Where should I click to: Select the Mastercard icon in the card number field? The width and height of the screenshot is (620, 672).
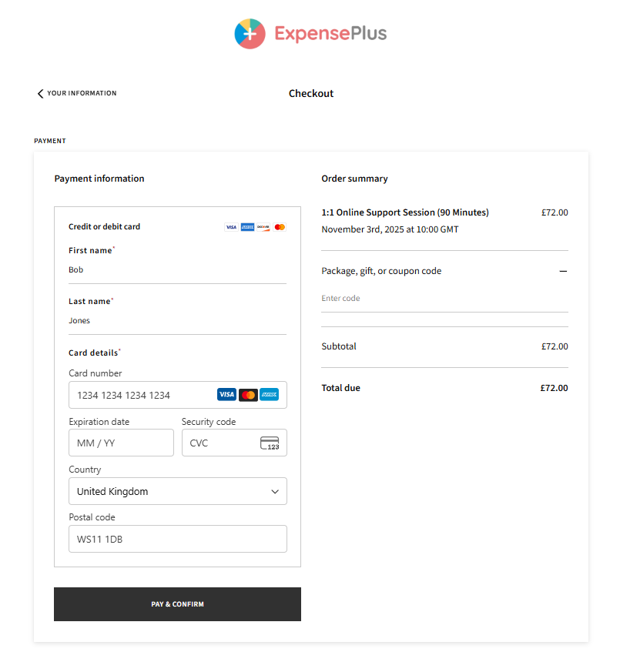(x=248, y=394)
